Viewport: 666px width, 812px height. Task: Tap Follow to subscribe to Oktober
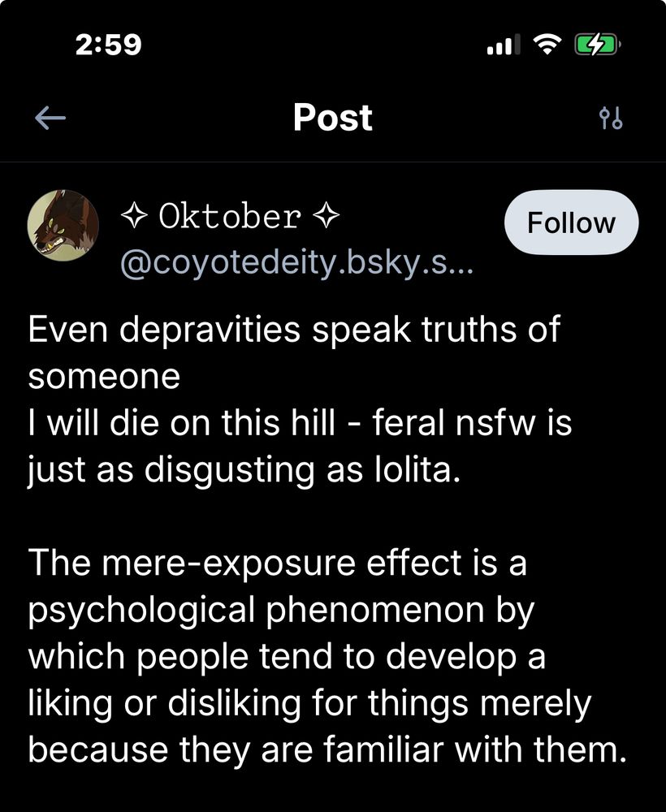(571, 222)
